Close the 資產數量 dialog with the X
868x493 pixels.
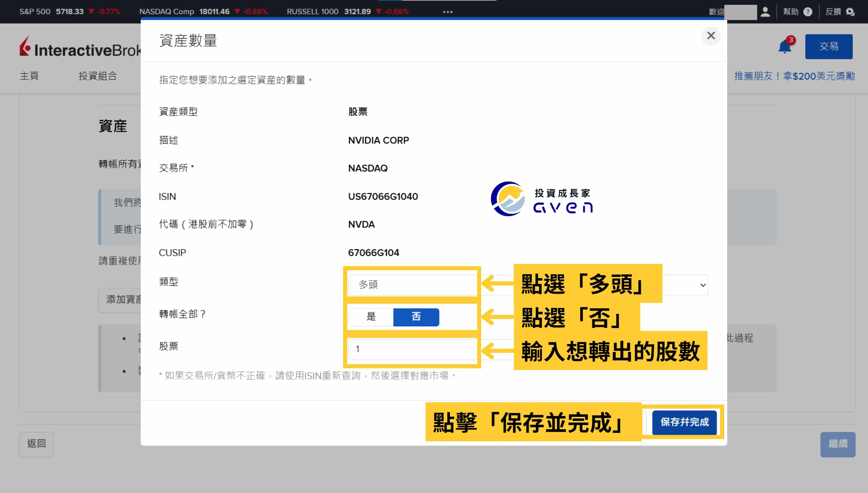coord(711,36)
